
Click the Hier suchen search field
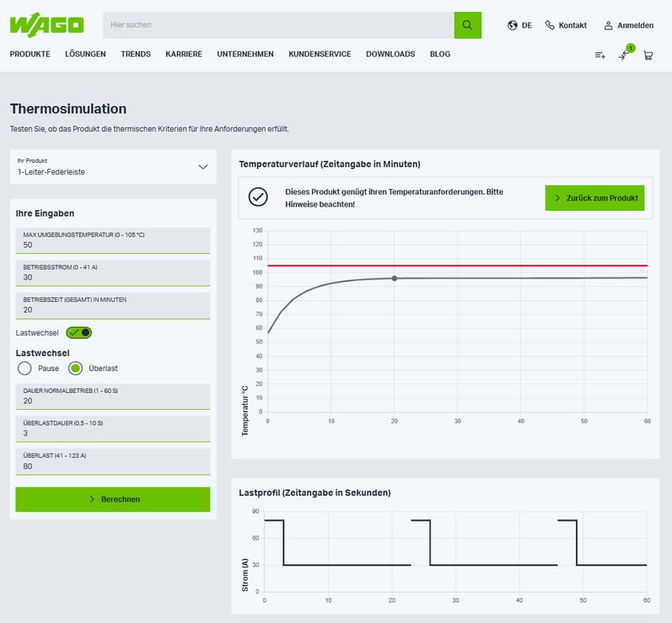278,25
